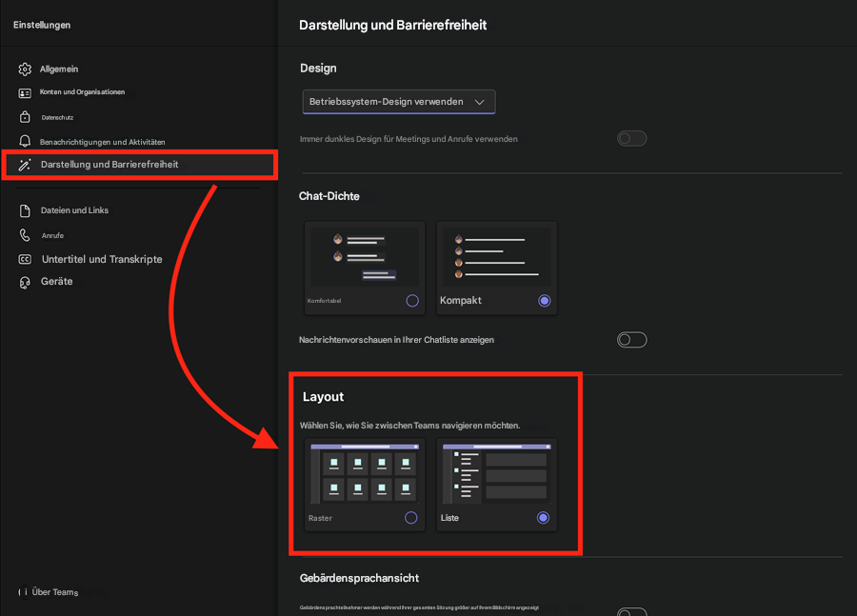Screen dimensions: 857x616
Task: Open Geräte settings
Action: coord(57,282)
